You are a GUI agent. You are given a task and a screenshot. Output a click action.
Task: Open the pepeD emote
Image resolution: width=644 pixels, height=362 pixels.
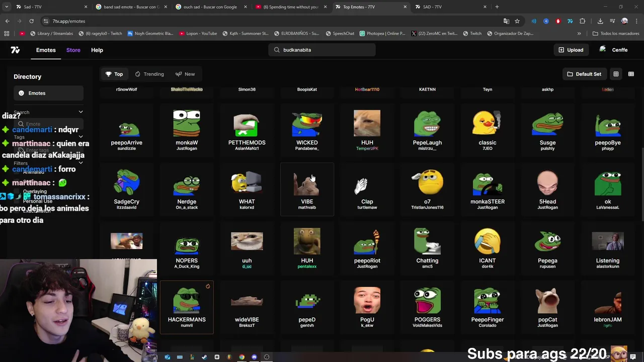[x=307, y=308]
